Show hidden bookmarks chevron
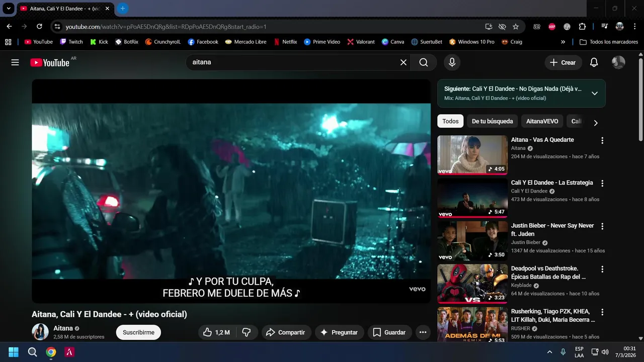This screenshot has height=362, width=644. pos(563,42)
